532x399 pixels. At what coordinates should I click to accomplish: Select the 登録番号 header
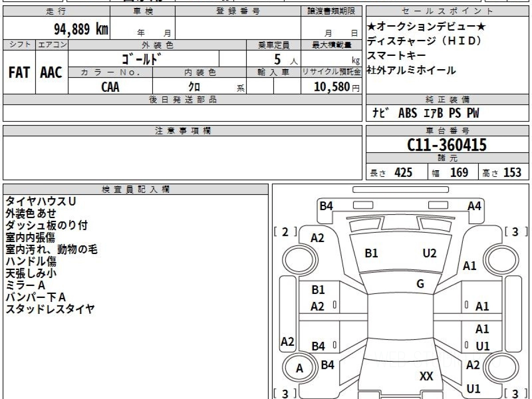click(x=238, y=12)
